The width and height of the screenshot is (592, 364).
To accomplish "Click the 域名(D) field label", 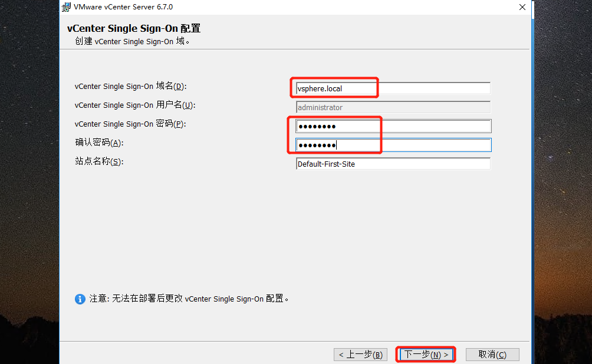I will pos(131,86).
